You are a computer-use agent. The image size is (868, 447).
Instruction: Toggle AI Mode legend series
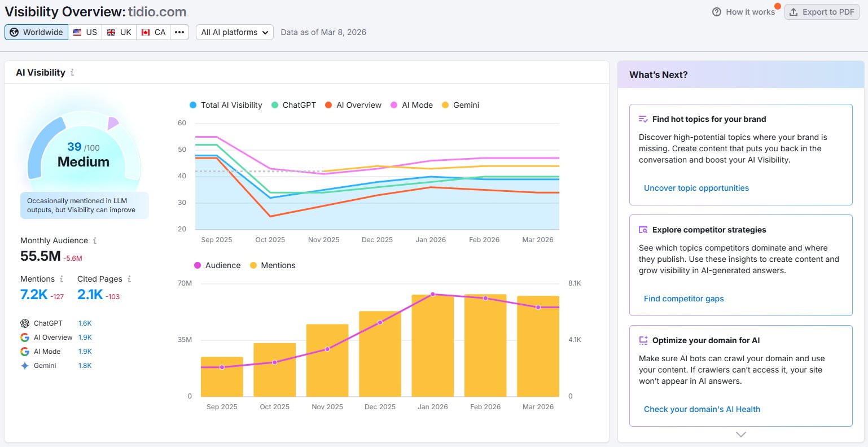coord(411,105)
